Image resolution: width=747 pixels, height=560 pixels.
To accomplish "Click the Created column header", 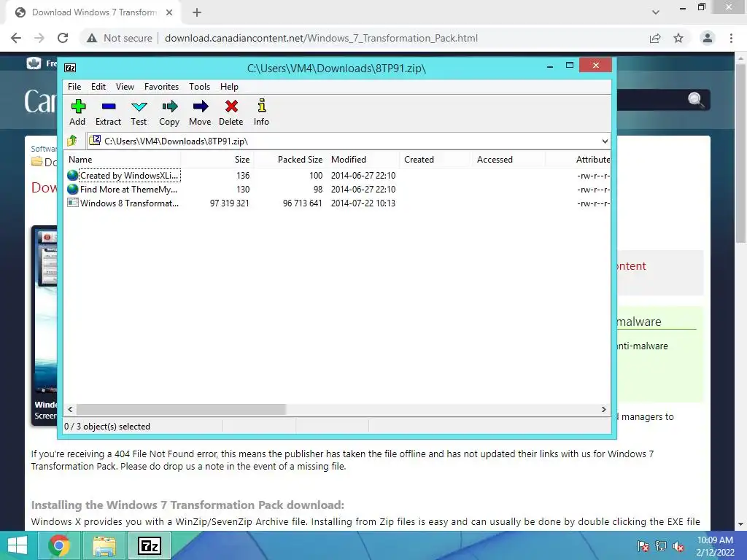I will point(436,160).
